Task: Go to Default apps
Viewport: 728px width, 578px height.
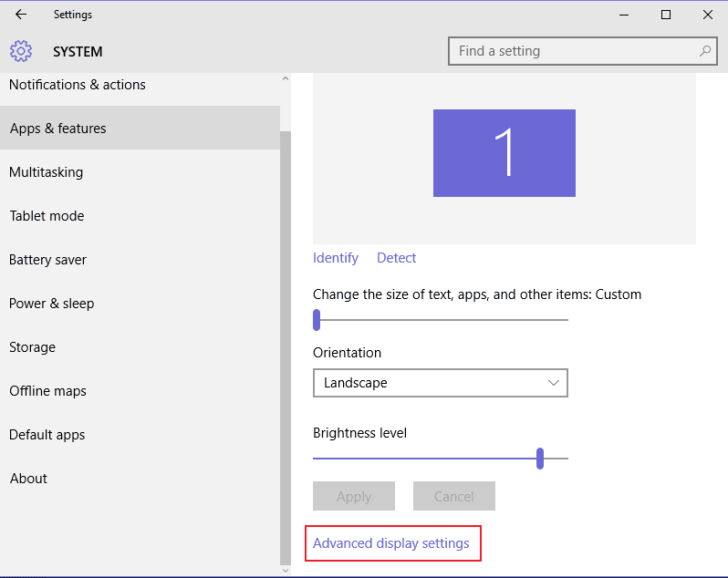Action: click(140, 435)
